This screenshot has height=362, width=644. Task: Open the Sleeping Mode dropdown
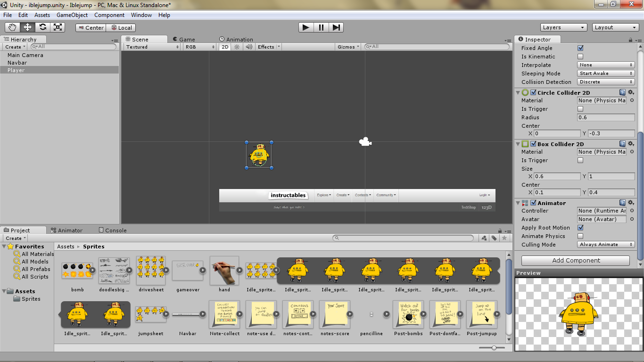(x=605, y=73)
